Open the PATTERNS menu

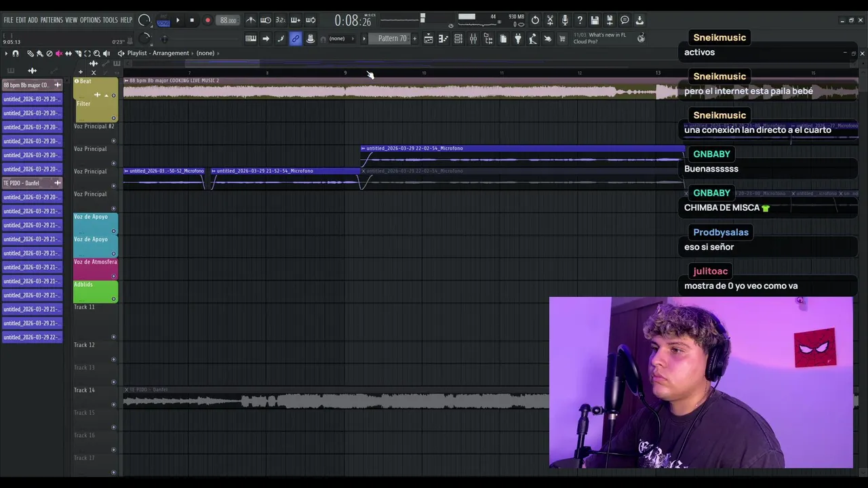pyautogui.click(x=52, y=20)
